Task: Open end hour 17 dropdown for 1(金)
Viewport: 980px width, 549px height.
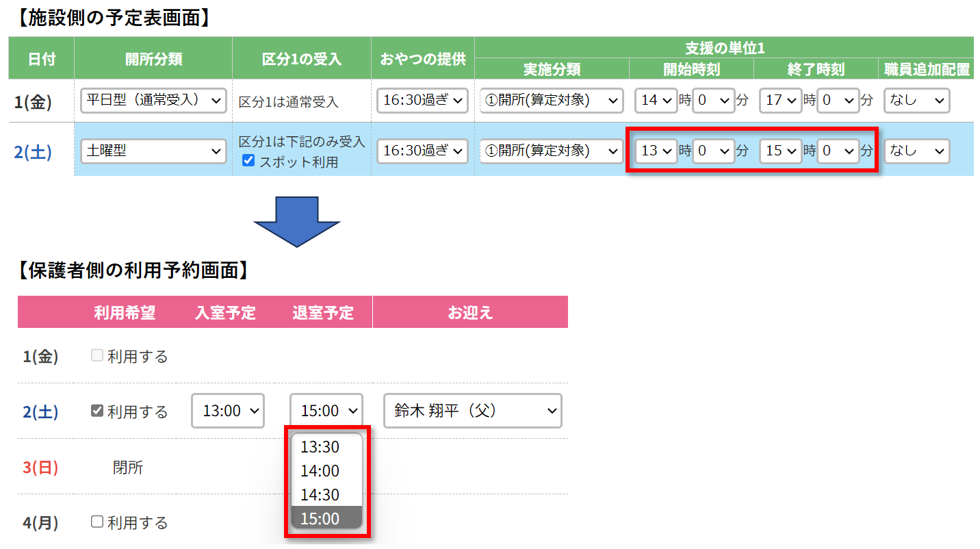Action: pos(780,101)
